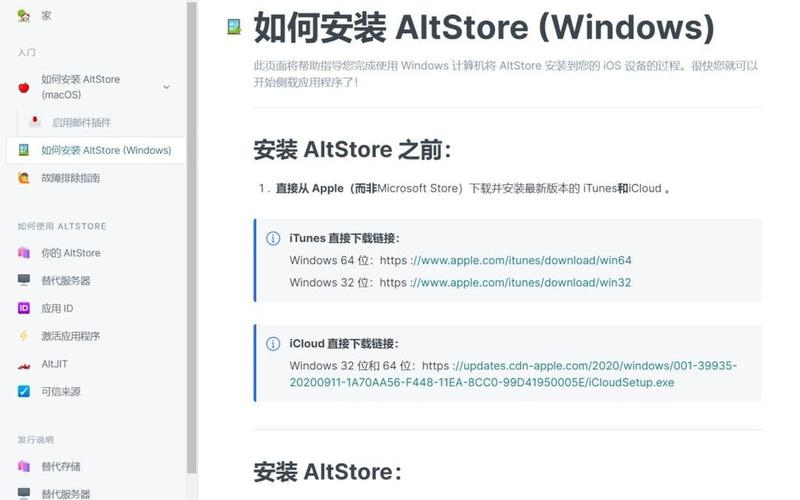Click the iCloud 直接下载链接 heading text
800x500 pixels.
pyautogui.click(x=343, y=344)
